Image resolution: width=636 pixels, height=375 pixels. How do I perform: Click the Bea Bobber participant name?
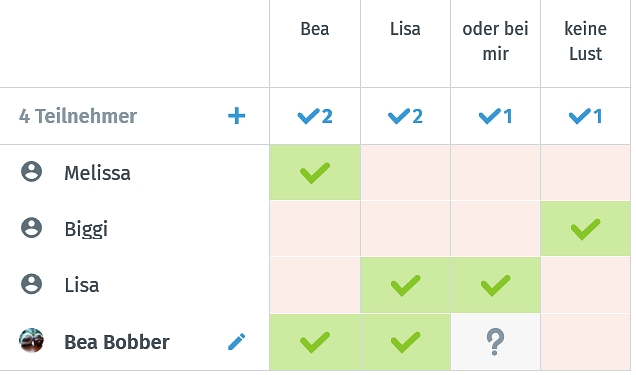(x=117, y=342)
